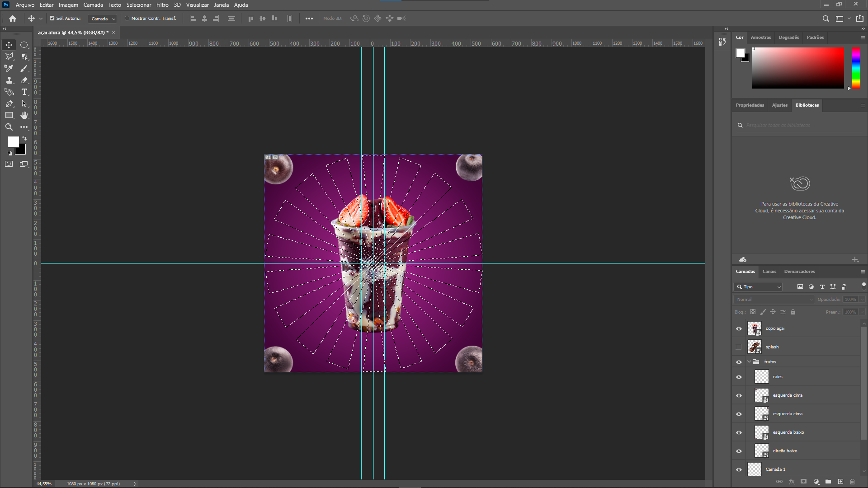The width and height of the screenshot is (868, 488).
Task: Select the Eyedropper tool
Action: tap(9, 68)
